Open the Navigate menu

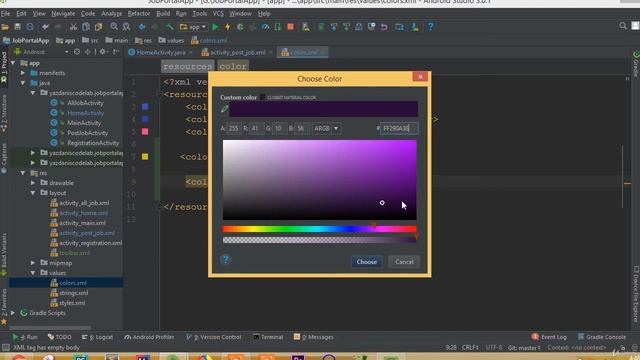(63, 13)
